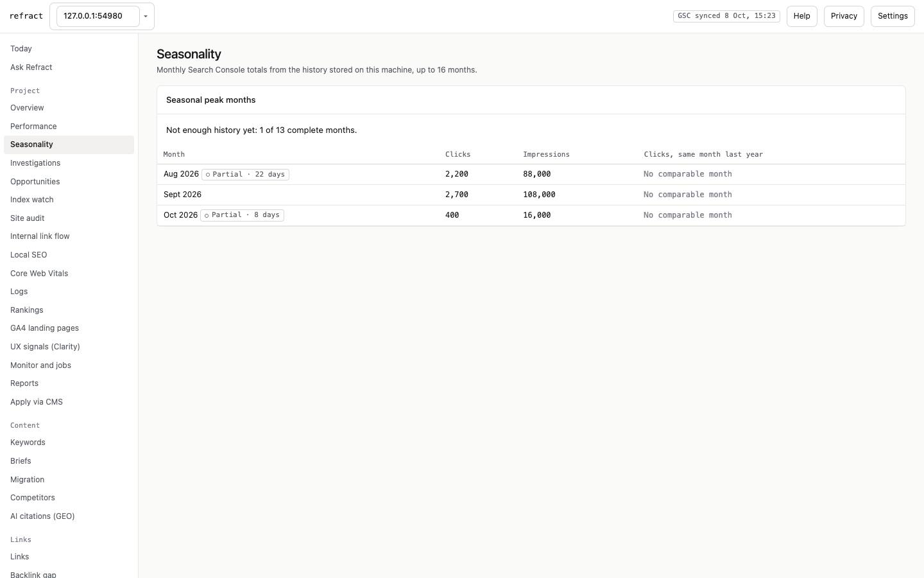Open Migration page
Screen dimensions: 924x578
[x=69, y=480]
